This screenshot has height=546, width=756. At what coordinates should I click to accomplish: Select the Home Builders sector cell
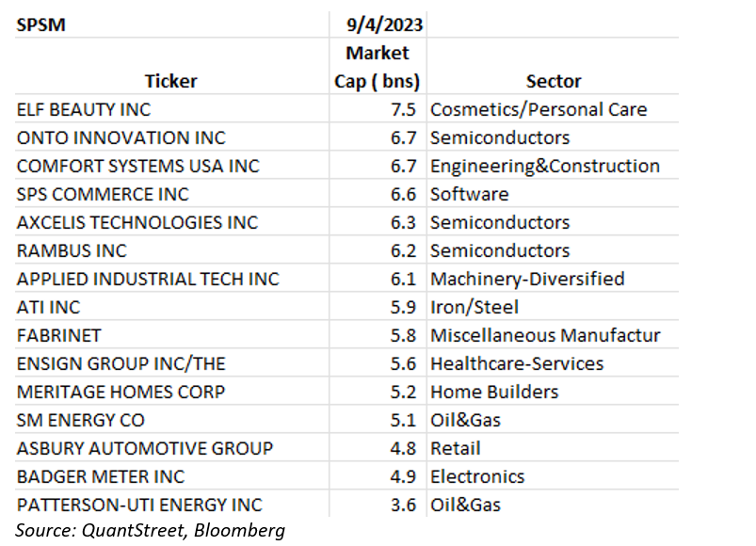[494, 392]
